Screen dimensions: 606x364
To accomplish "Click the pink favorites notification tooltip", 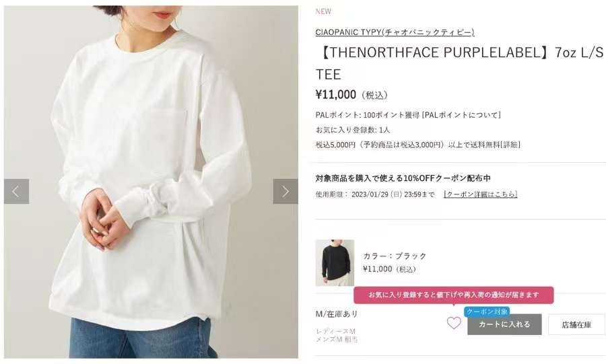I will tap(454, 295).
